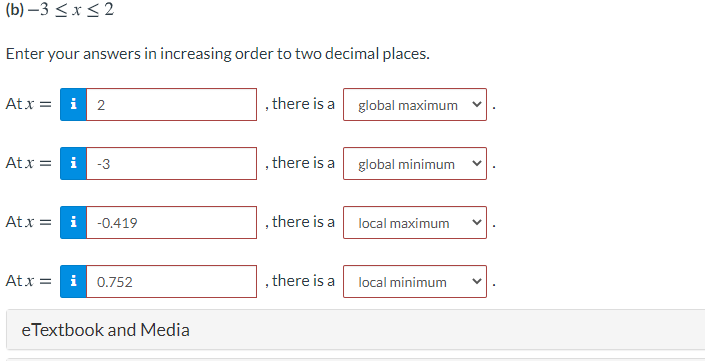Click the input field containing 2

click(x=171, y=105)
